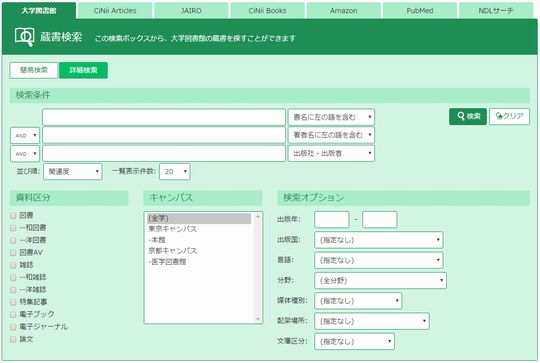
Task: Toggle the 論文 checkbox
Action: coord(13,340)
